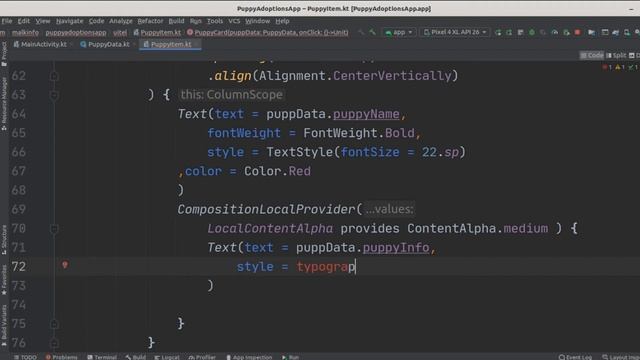The image size is (640, 360).
Task: Place cursor at typograp text on line 72
Action: tap(326, 267)
